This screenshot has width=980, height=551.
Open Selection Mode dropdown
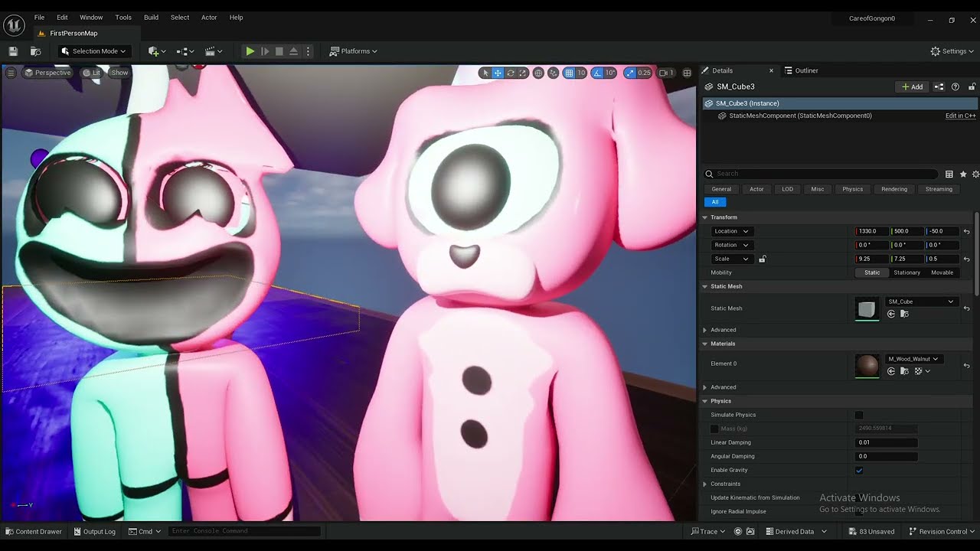94,51
